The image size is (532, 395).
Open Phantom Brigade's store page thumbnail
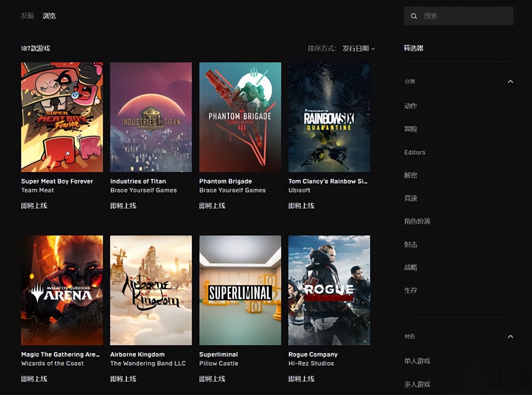[240, 117]
